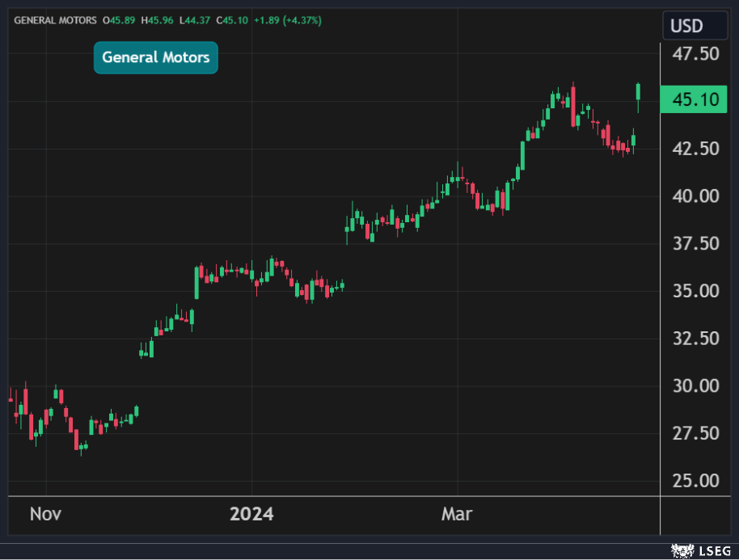The width and height of the screenshot is (739, 560).
Task: Click the LSEG logo icon
Action: (x=682, y=551)
